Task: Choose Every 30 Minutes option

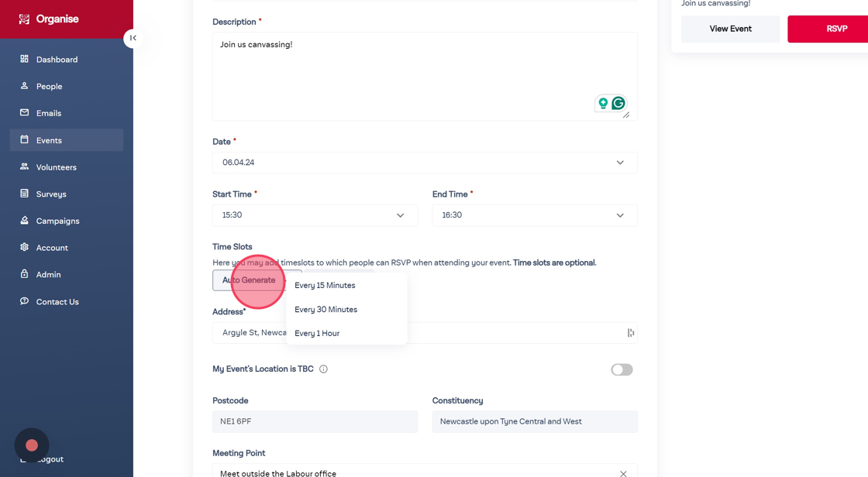Action: tap(325, 310)
